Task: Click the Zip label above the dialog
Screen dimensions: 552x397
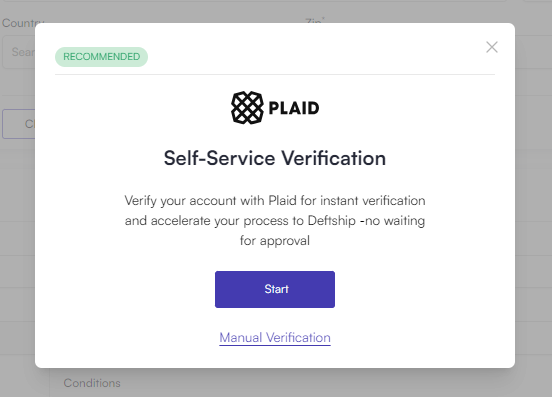Action: point(314,20)
